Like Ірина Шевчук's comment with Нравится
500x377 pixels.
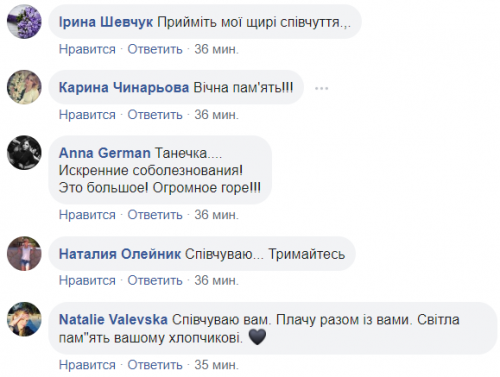(87, 49)
